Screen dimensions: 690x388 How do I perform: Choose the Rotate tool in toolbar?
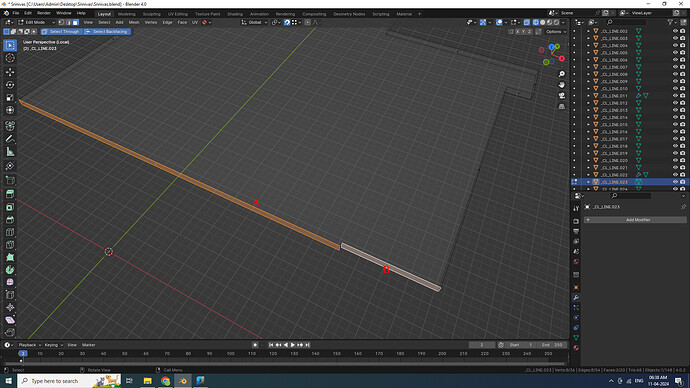click(x=10, y=84)
